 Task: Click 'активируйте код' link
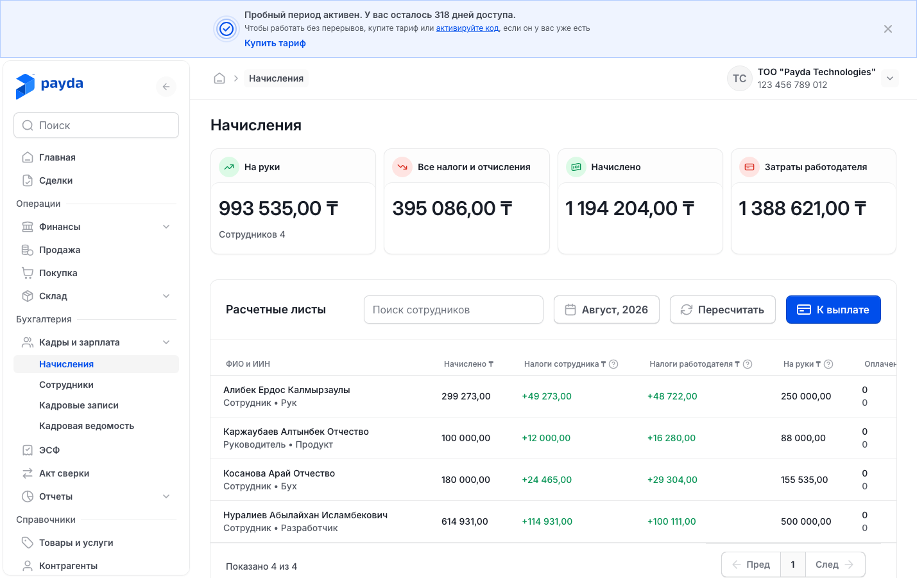click(x=467, y=28)
